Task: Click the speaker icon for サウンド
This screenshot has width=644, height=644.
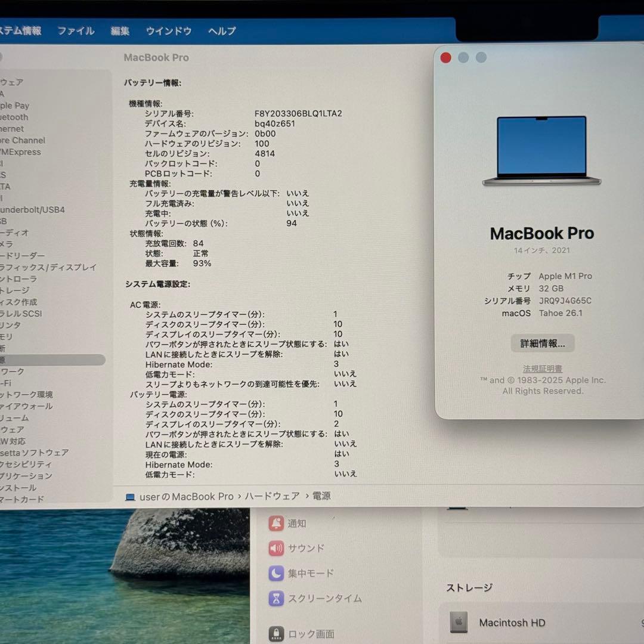Action: tap(277, 548)
